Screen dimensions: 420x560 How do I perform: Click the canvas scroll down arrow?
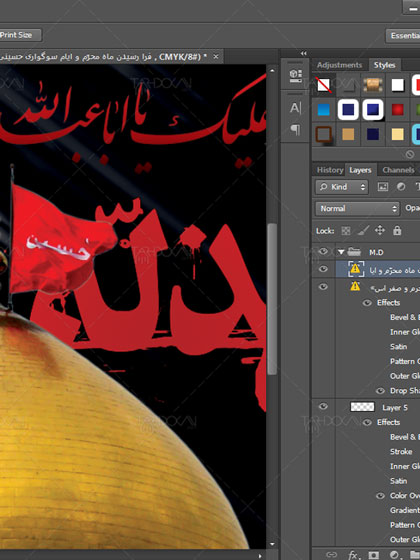[272, 544]
